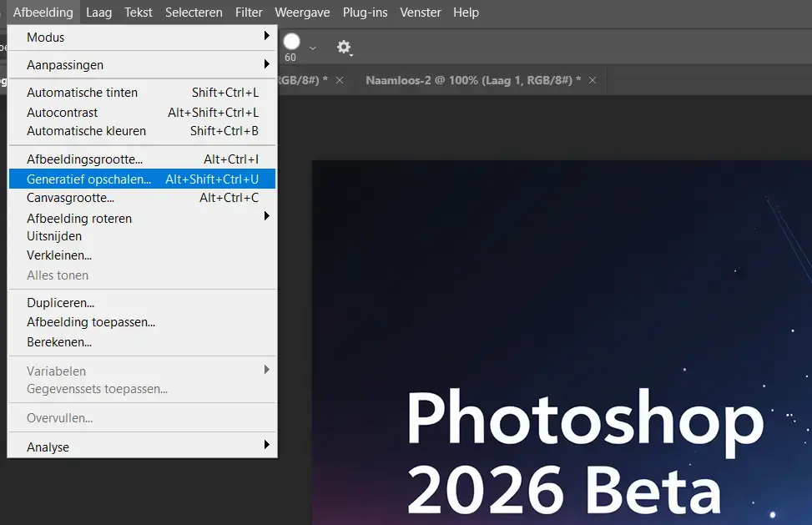Open the Filter menu
This screenshot has width=812, height=525.
[x=248, y=12]
